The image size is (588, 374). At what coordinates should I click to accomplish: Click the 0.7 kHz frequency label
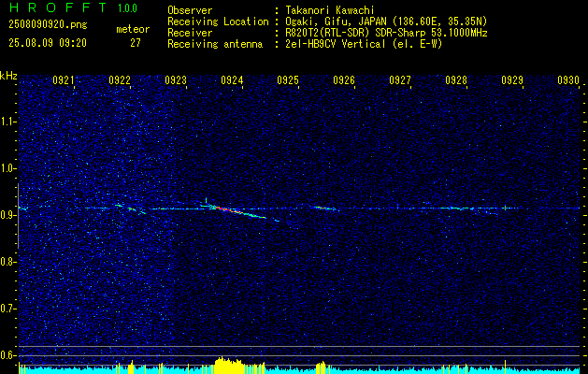pyautogui.click(x=7, y=309)
